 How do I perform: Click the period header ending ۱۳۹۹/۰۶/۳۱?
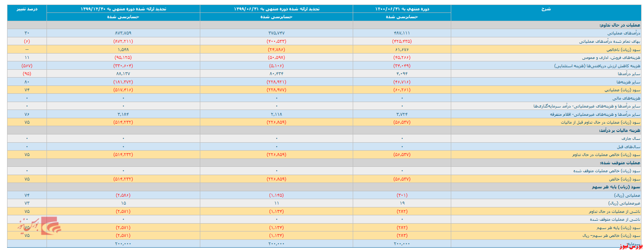point(276,9)
